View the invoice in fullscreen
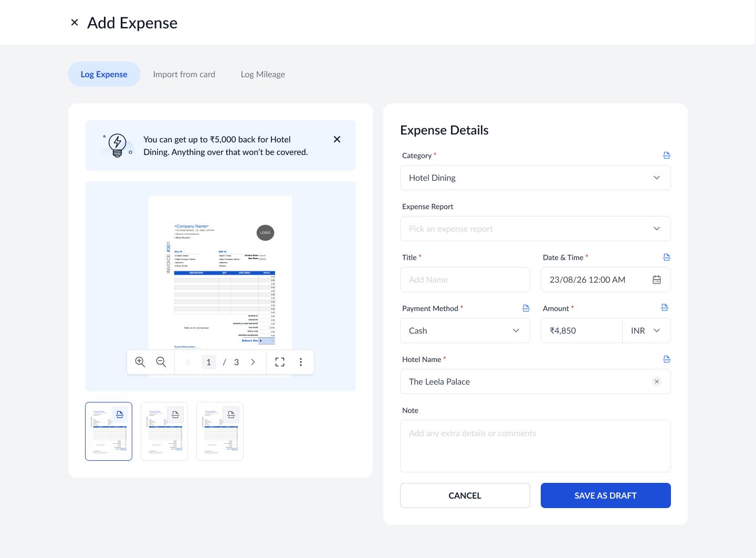This screenshot has height=558, width=756. click(280, 362)
